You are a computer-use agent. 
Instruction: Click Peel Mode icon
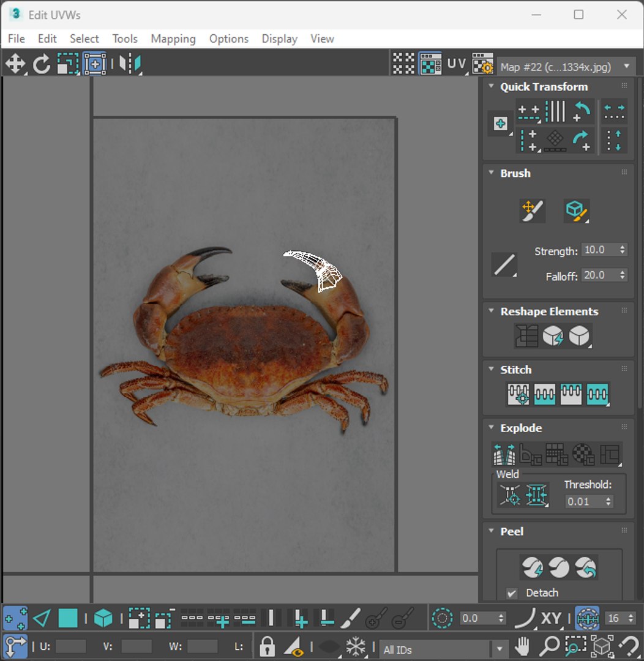coord(559,567)
